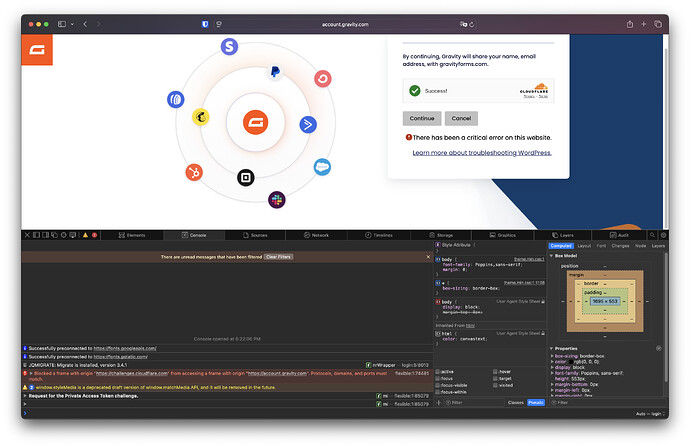
Task: Activate the element selection crosshair tool
Action: (x=63, y=235)
